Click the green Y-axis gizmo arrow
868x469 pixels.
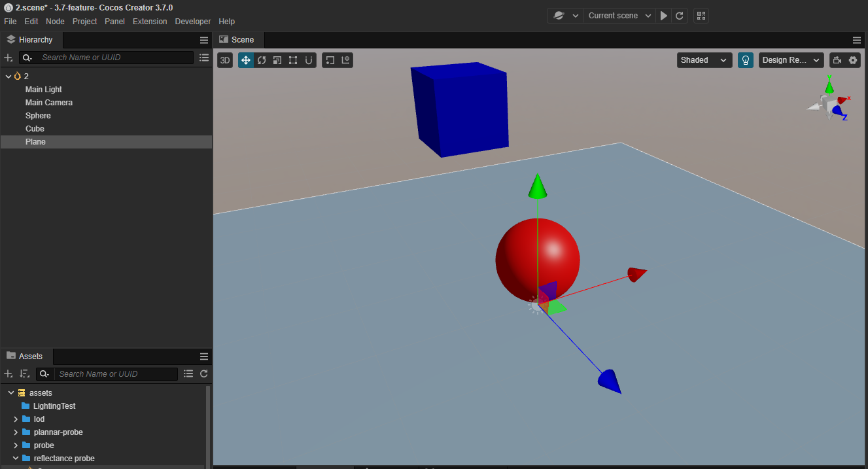pyautogui.click(x=538, y=185)
